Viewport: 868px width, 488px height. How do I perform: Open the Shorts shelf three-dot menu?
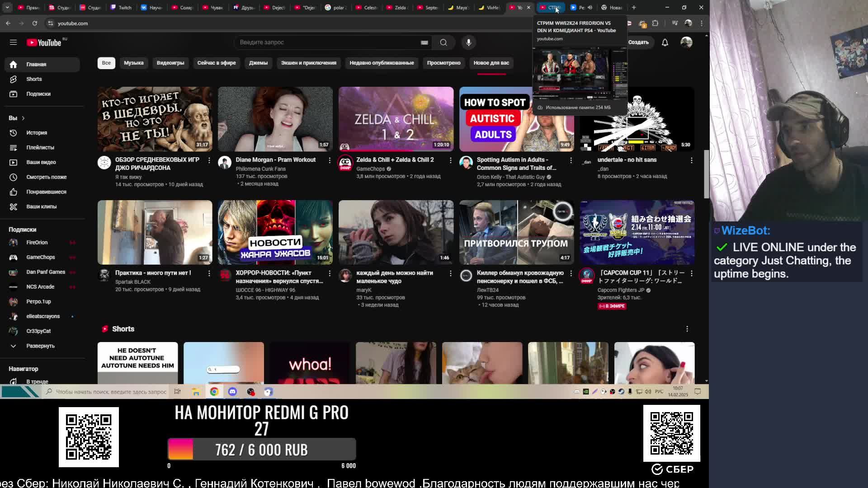tap(687, 329)
